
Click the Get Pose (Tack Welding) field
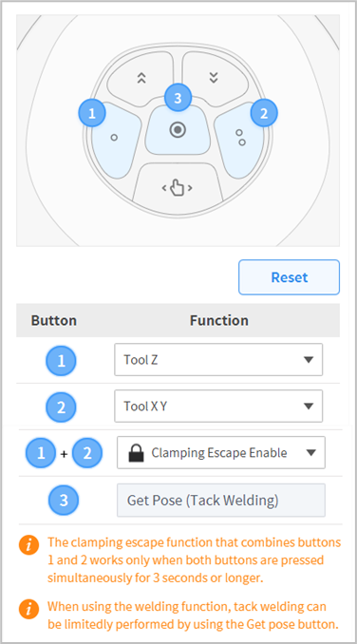221,501
